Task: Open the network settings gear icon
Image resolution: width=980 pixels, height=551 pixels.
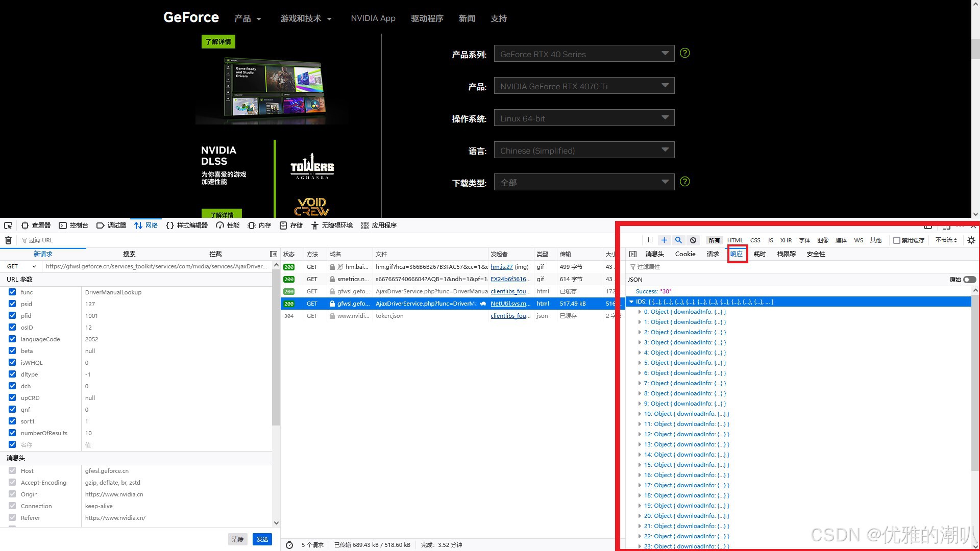Action: tap(971, 240)
